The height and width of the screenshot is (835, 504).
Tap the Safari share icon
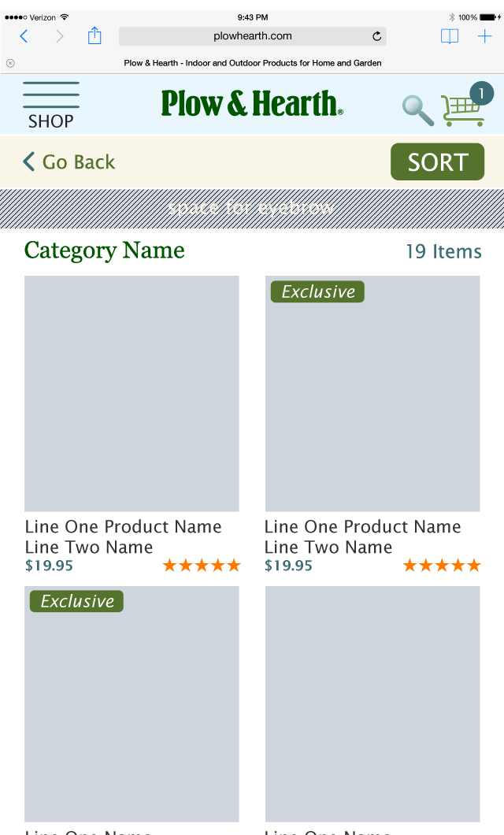tap(94, 36)
